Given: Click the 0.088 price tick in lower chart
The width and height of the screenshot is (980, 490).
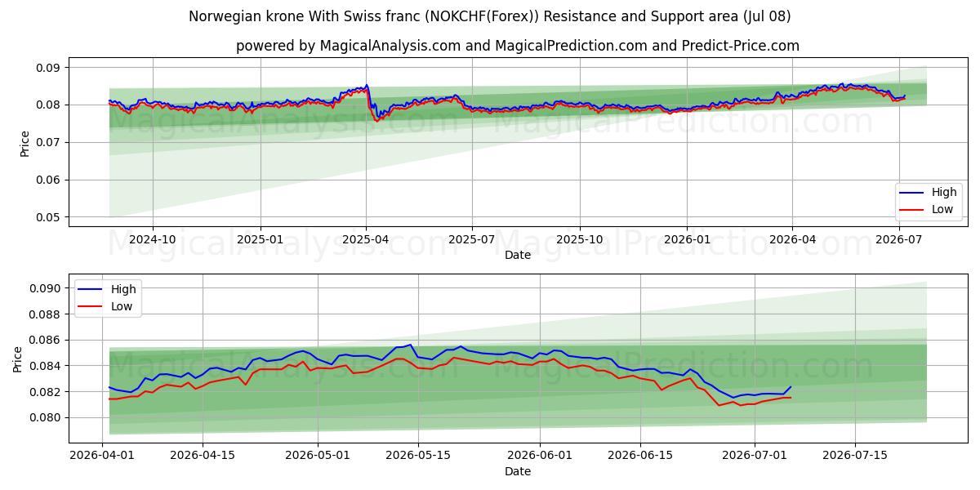Looking at the screenshot, I should (x=46, y=314).
